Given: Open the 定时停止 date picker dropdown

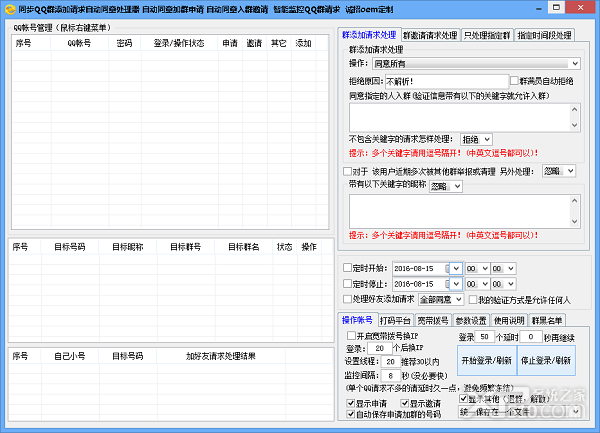Looking at the screenshot, I should (456, 284).
